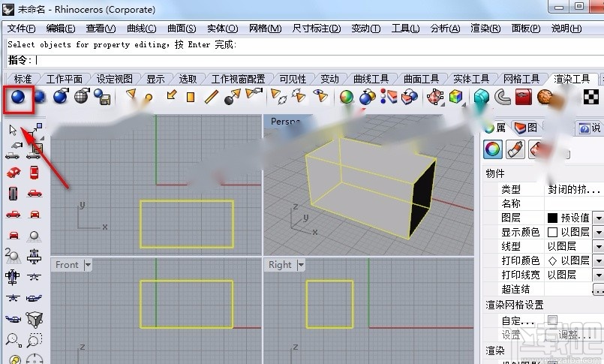Open the 显示颜色 display color dropdown arrow

point(598,232)
